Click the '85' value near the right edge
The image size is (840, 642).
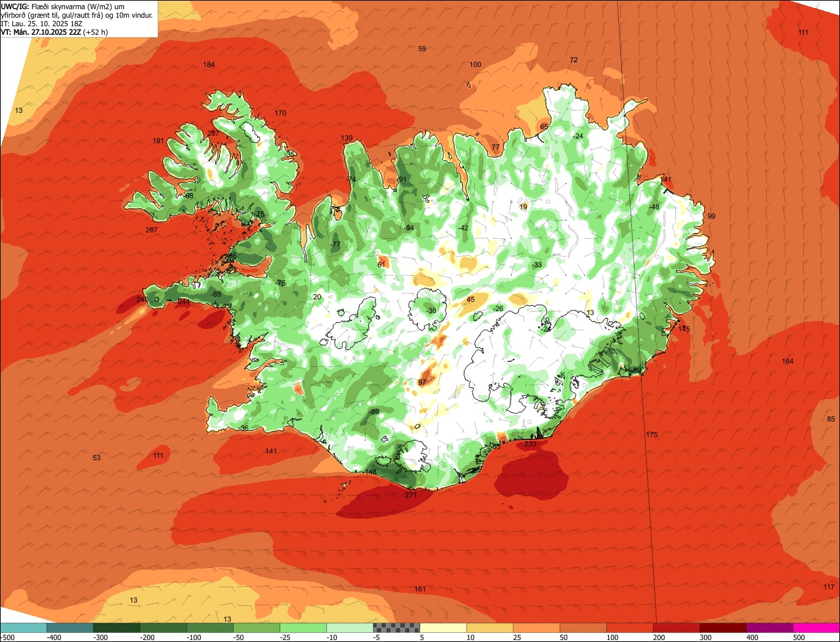831,419
